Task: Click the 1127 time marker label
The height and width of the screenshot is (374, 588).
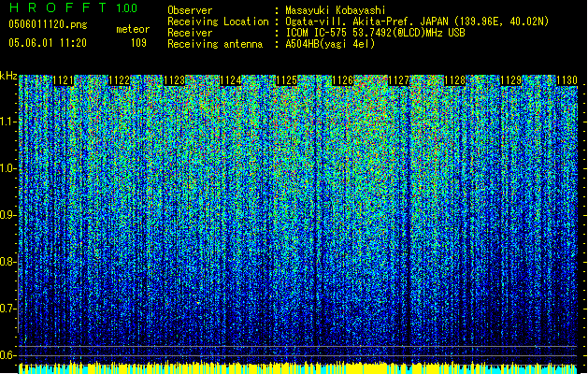Action: click(398, 80)
